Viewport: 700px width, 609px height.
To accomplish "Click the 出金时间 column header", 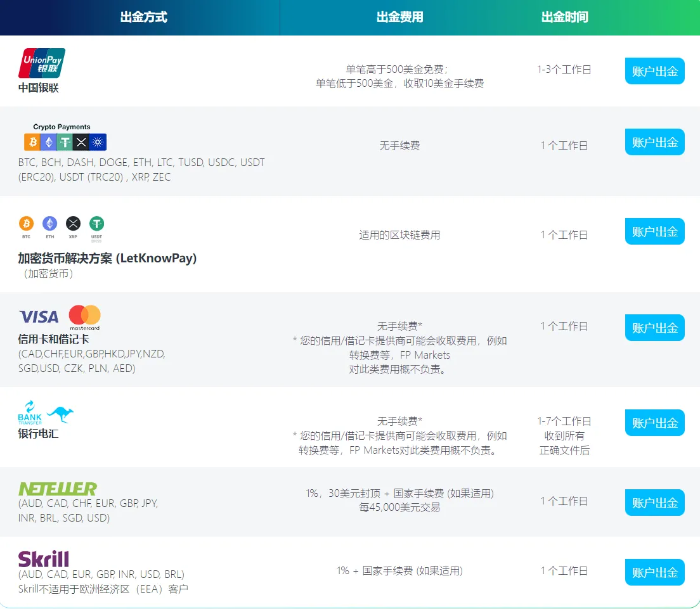I will click(x=565, y=17).
